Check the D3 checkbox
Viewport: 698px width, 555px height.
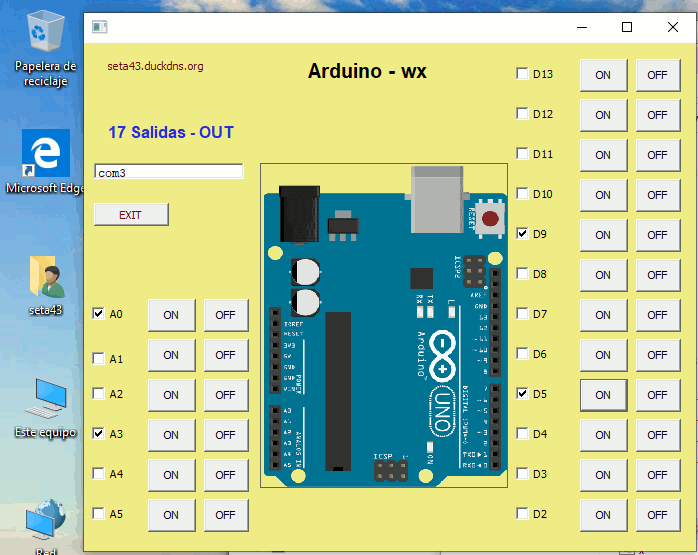click(522, 474)
